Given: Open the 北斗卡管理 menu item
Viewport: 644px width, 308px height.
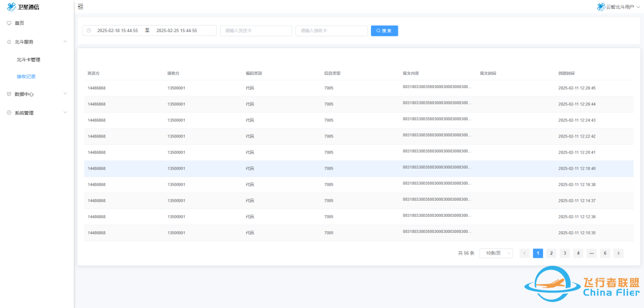Looking at the screenshot, I should [x=29, y=60].
